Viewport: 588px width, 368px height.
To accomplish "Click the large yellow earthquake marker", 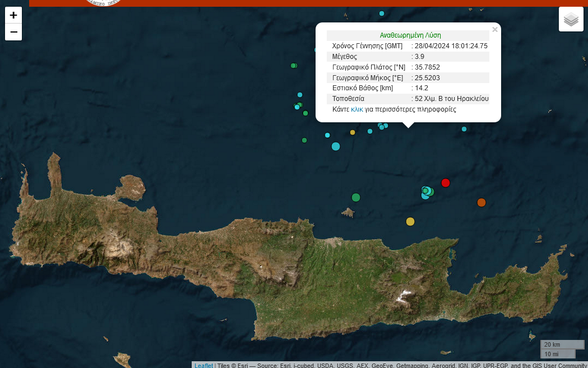I will 410,222.
